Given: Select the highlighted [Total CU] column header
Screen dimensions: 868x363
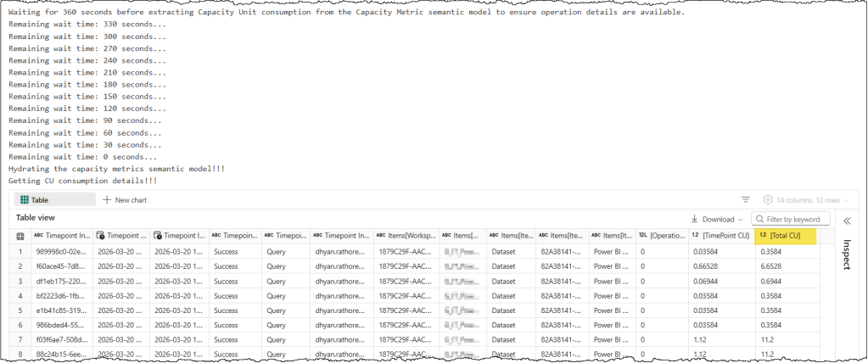Looking at the screenshot, I should (x=788, y=235).
